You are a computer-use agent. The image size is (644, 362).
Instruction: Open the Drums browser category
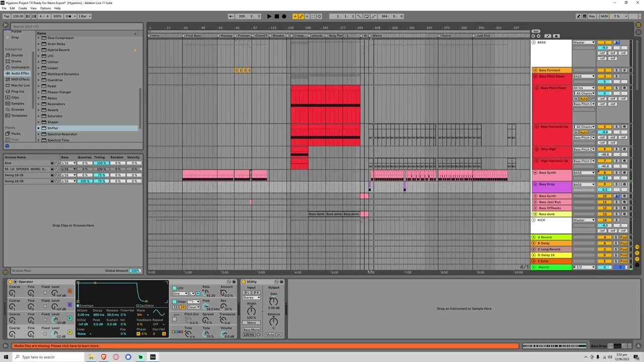tap(17, 61)
